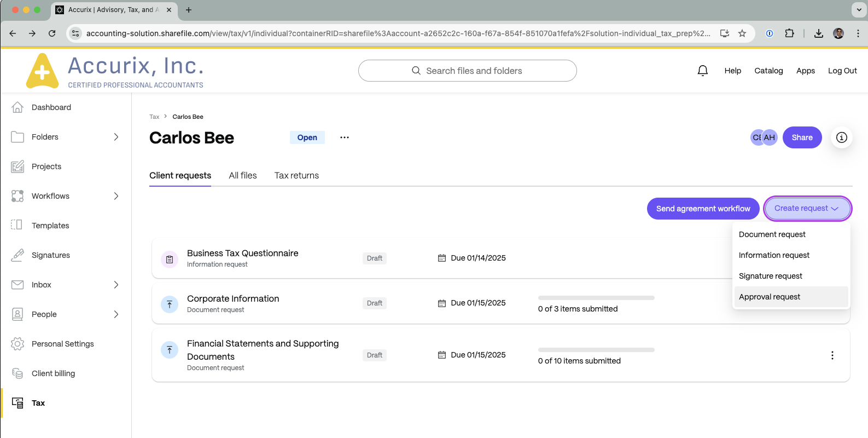Click the AH user avatar

770,137
